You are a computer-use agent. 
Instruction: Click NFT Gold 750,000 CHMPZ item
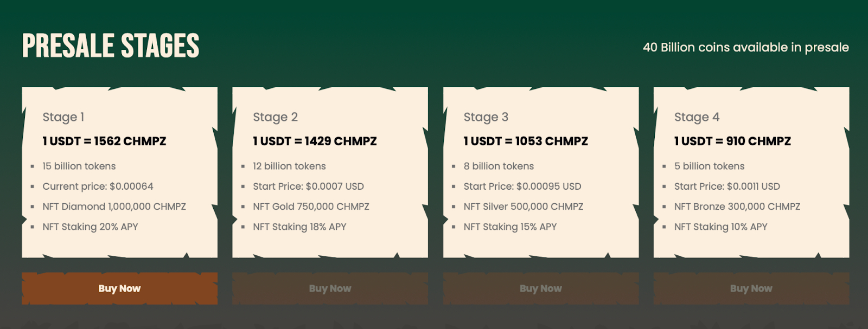point(311,207)
